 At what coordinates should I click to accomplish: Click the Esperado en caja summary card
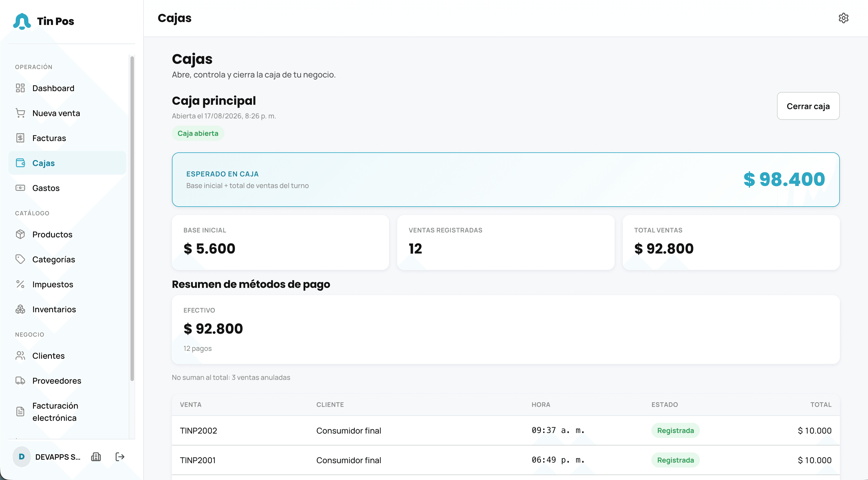coord(505,179)
